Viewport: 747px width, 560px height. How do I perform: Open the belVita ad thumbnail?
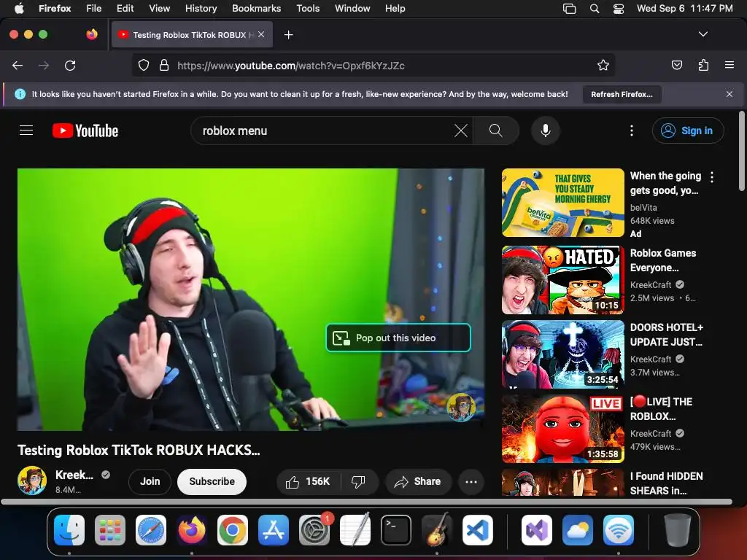pos(562,203)
